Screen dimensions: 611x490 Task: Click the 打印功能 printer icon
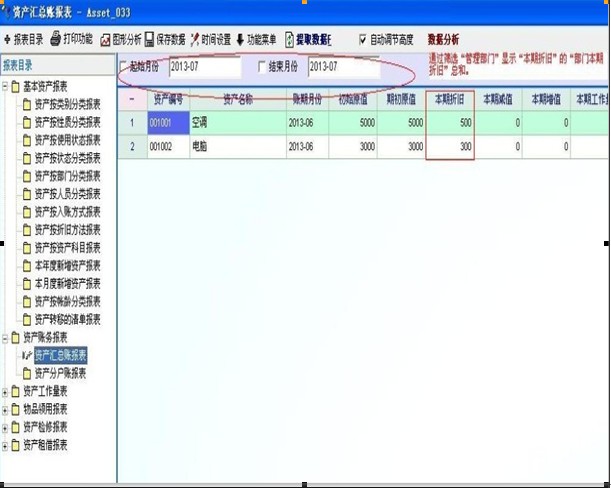click(x=55, y=40)
